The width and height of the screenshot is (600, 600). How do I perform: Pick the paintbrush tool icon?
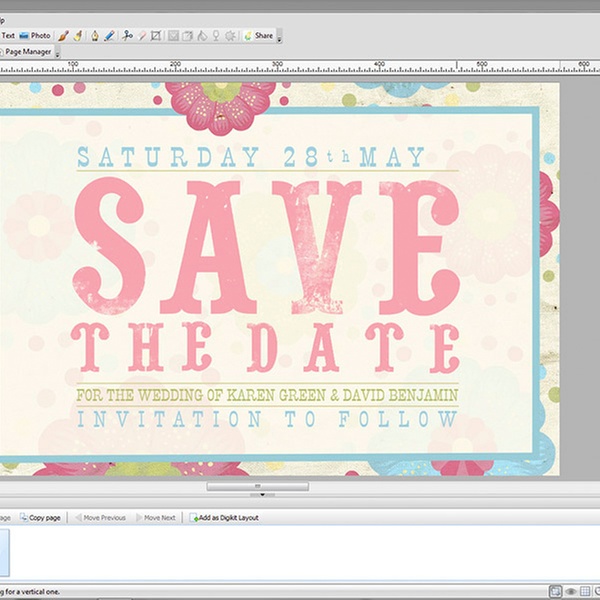tap(63, 35)
